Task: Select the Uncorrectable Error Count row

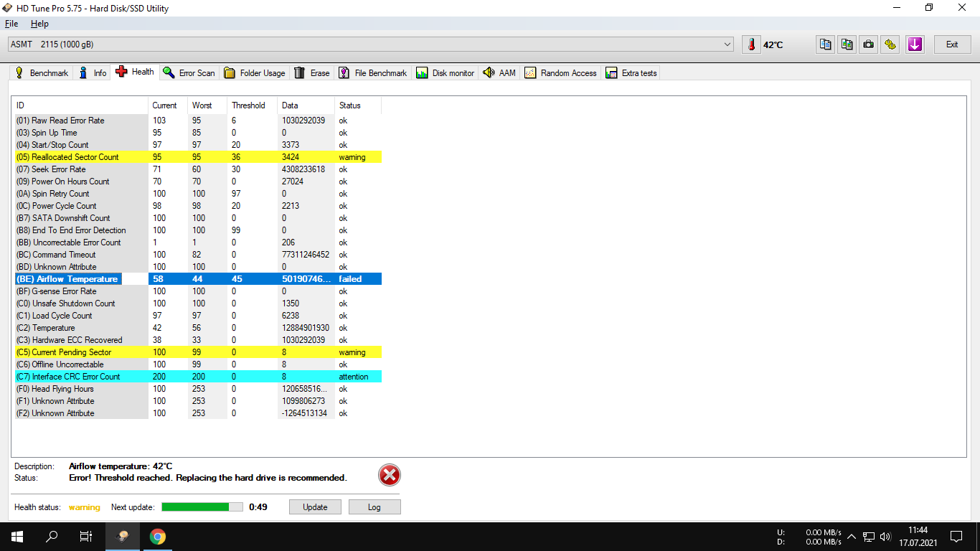Action: click(x=198, y=242)
